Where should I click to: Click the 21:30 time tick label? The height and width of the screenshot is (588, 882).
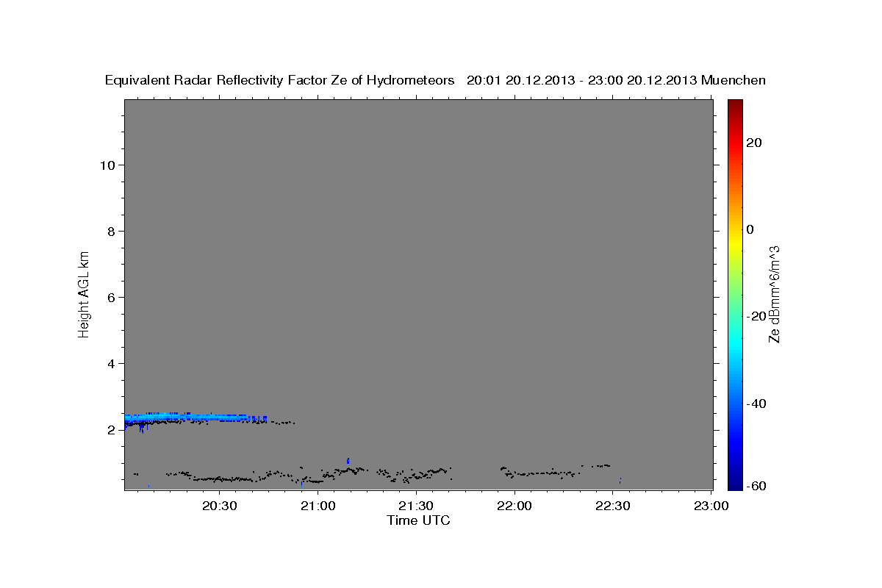point(416,506)
